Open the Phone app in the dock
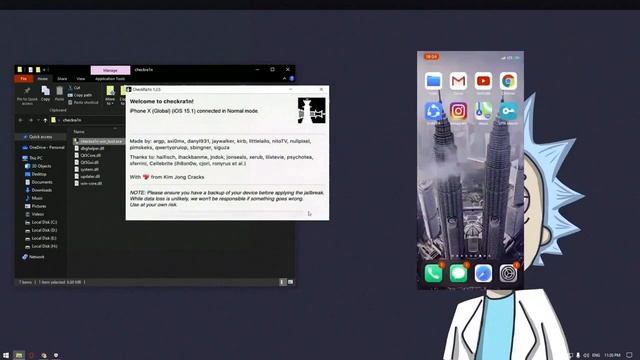Screen dimensions: 640x360 point(433,273)
